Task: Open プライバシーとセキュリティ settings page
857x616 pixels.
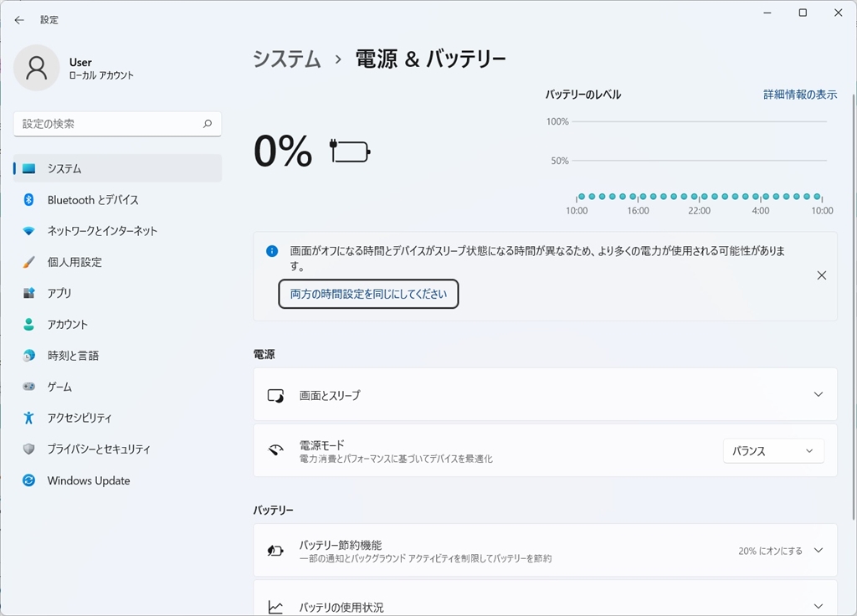Action: point(99,449)
